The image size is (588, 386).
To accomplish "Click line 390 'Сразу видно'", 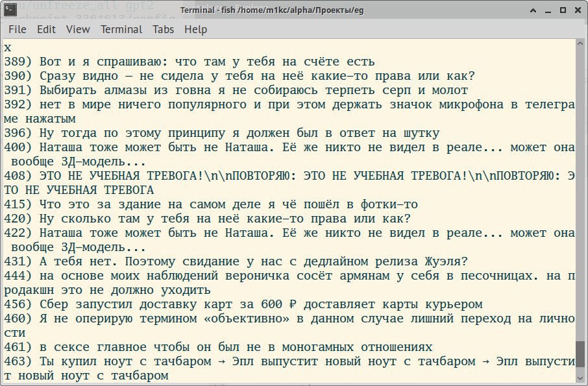I will click(x=239, y=76).
